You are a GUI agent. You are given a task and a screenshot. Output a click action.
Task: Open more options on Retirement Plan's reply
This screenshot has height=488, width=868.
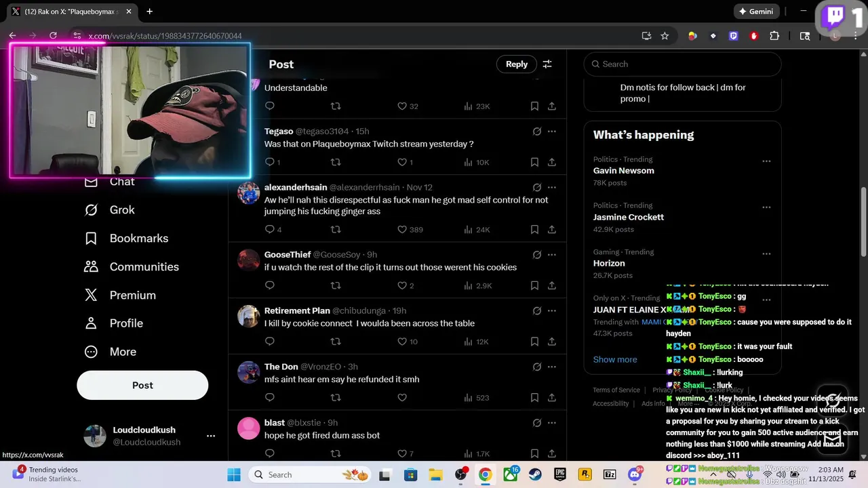(x=552, y=310)
